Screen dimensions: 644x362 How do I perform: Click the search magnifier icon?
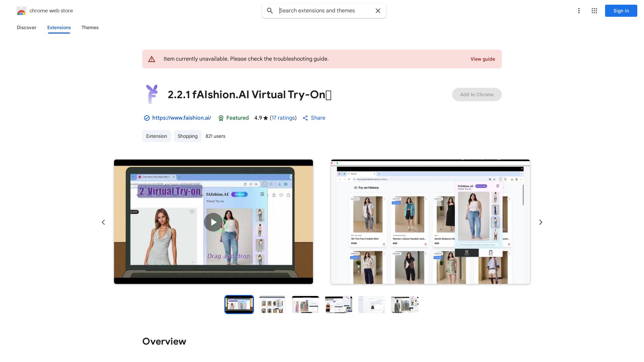pos(270,11)
